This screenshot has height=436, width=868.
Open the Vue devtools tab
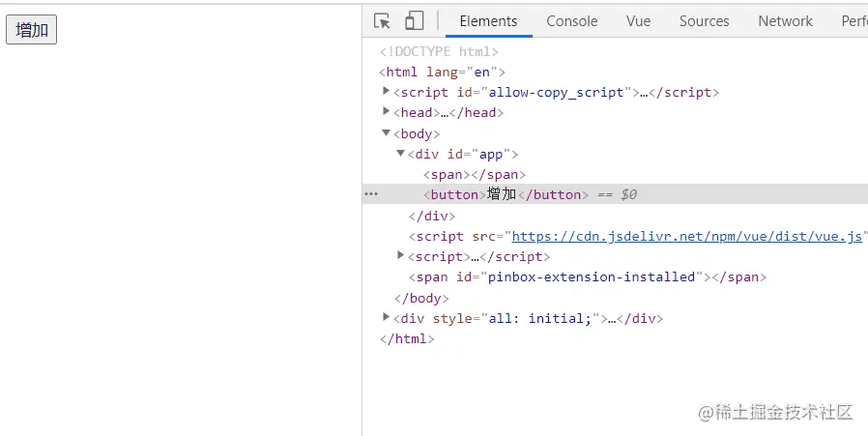(x=638, y=21)
